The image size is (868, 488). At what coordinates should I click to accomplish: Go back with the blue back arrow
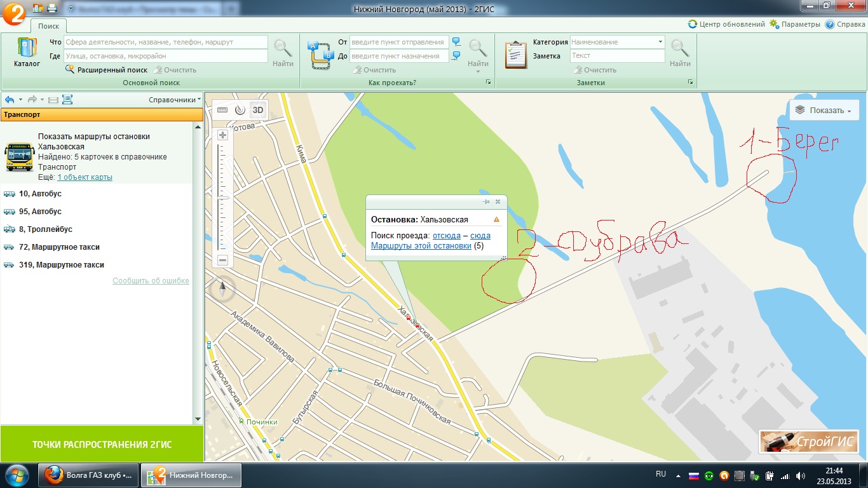pos(10,100)
